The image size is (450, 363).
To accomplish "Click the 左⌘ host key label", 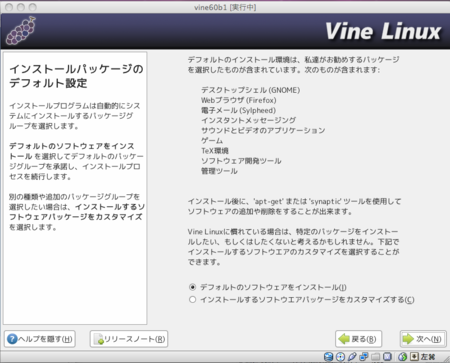I will [428, 357].
